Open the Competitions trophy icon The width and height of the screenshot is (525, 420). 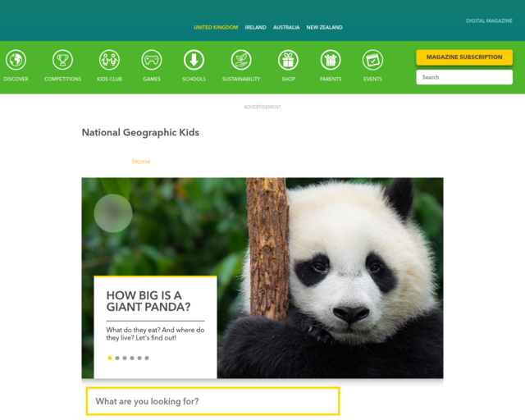(x=62, y=60)
